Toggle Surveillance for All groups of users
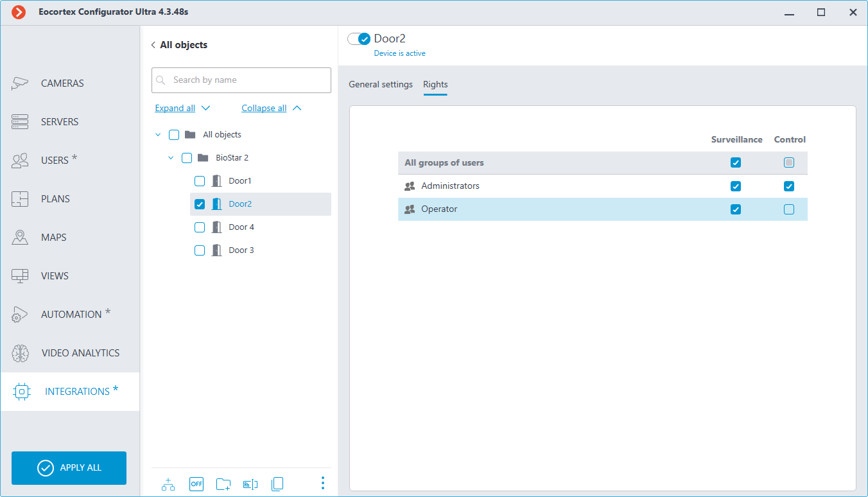The image size is (868, 497). (x=736, y=163)
